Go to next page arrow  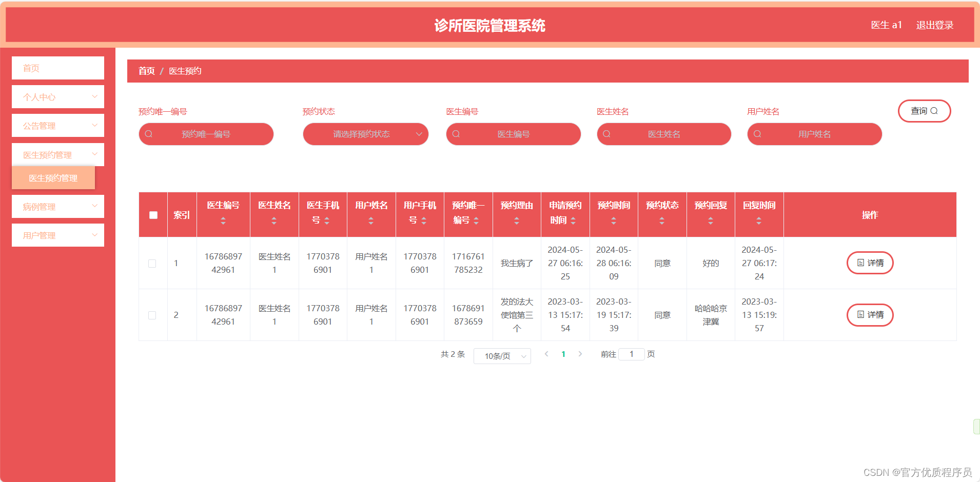[x=580, y=354]
